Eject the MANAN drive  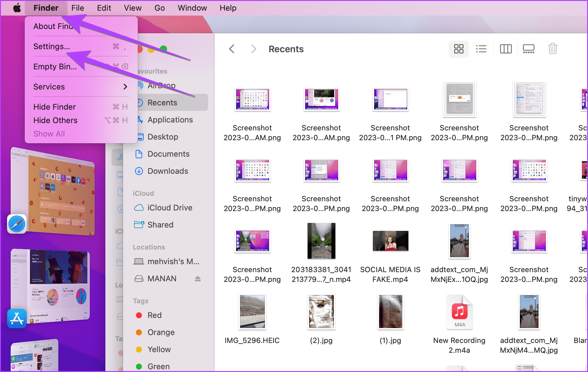pos(198,278)
